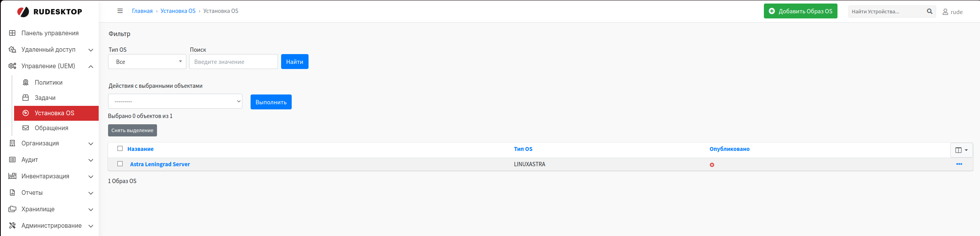
Task: Open the actions with selected objects dropdown
Action: tap(175, 102)
